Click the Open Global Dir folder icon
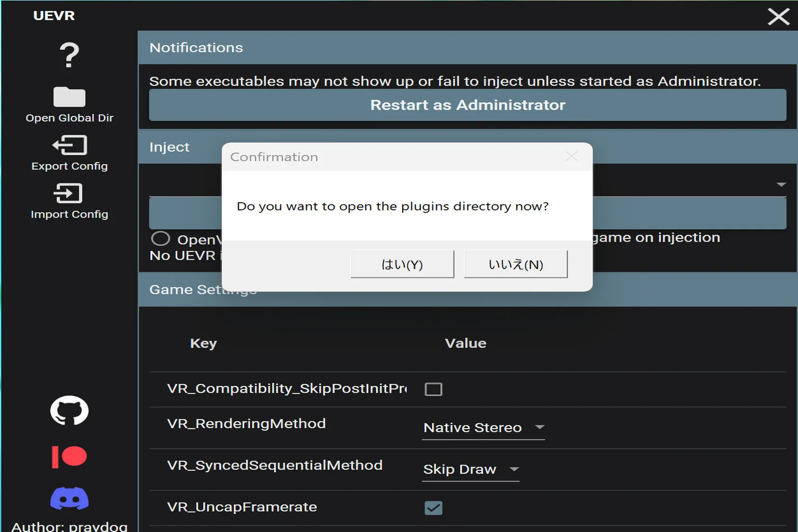Image resolution: width=798 pixels, height=532 pixels. click(x=69, y=97)
